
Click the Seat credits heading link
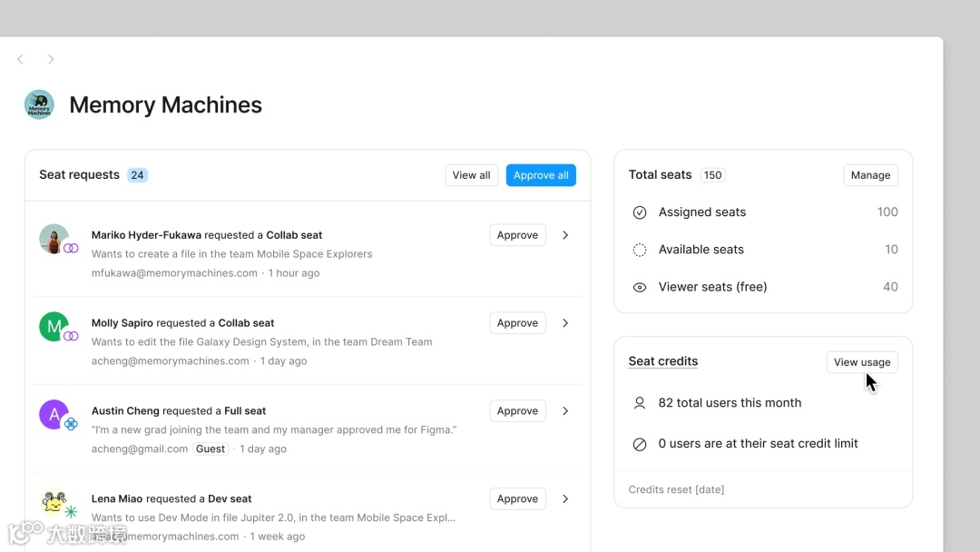pos(663,361)
